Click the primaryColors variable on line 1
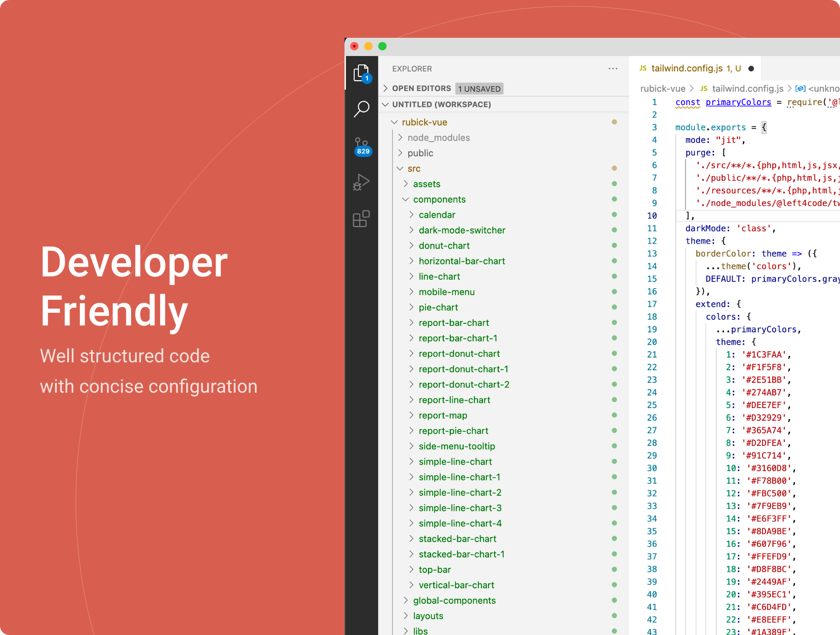The image size is (840, 635). tap(738, 102)
